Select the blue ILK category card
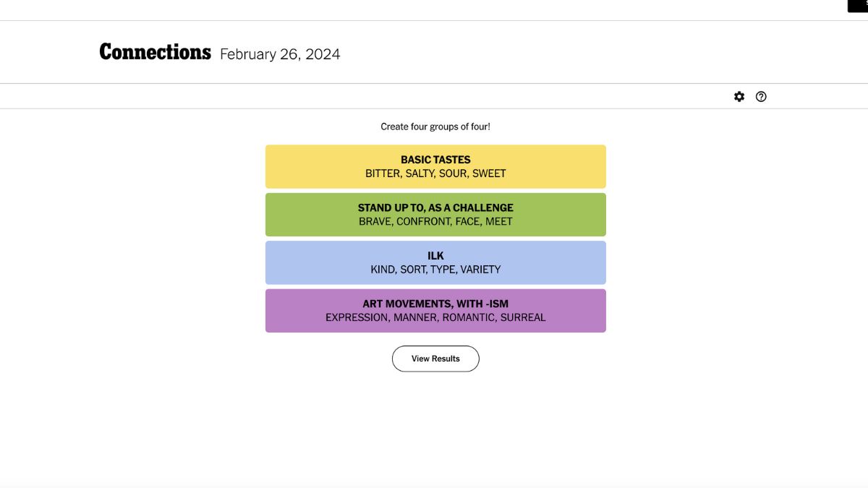The width and height of the screenshot is (868, 488). coord(435,262)
